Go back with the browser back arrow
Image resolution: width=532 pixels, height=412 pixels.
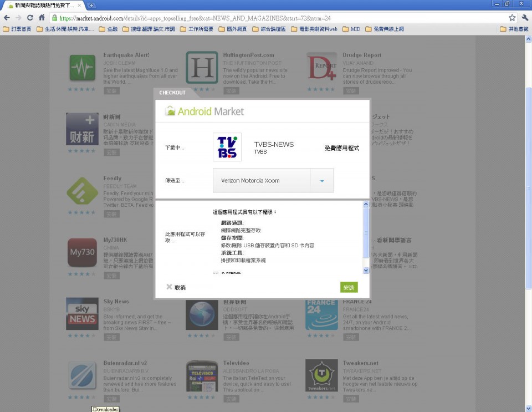pyautogui.click(x=7, y=18)
